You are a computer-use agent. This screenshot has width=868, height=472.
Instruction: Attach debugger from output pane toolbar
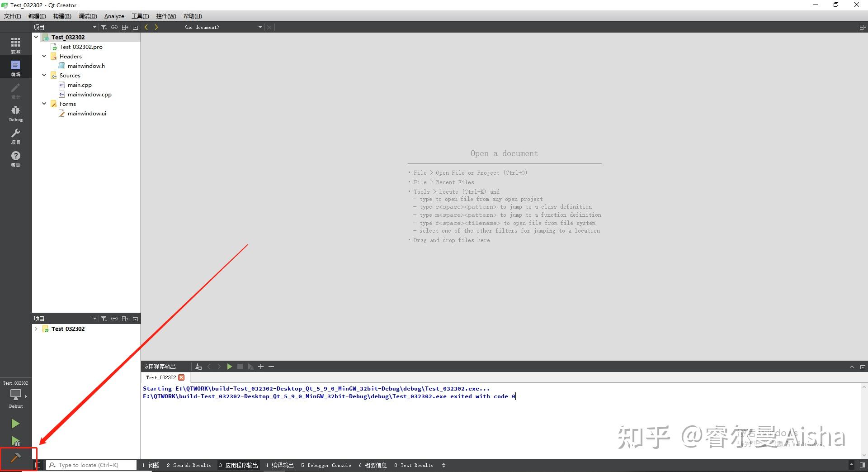[x=250, y=367]
